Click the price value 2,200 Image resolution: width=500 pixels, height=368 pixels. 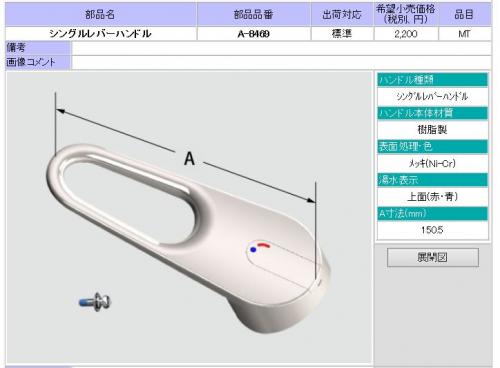click(x=406, y=34)
